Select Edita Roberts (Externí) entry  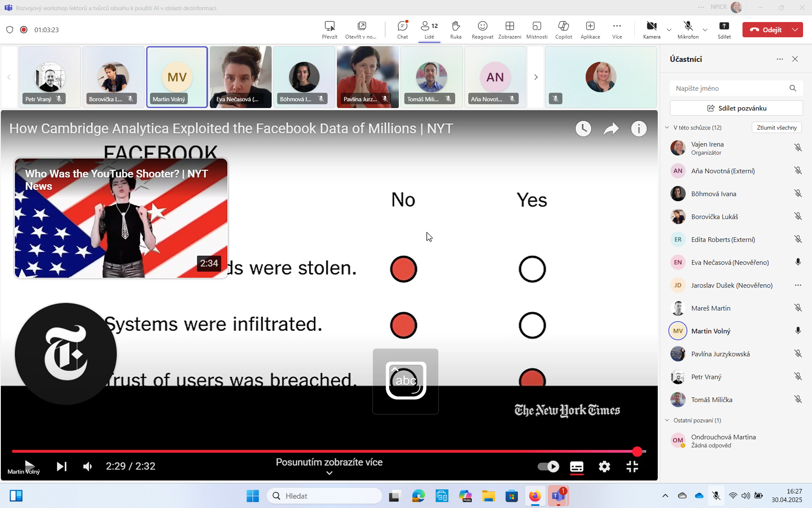(x=736, y=239)
